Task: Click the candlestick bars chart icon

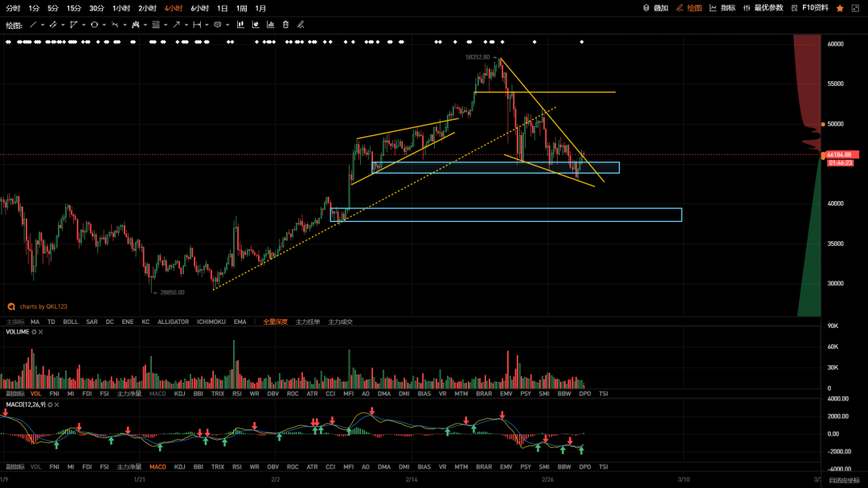Action: 241,25
